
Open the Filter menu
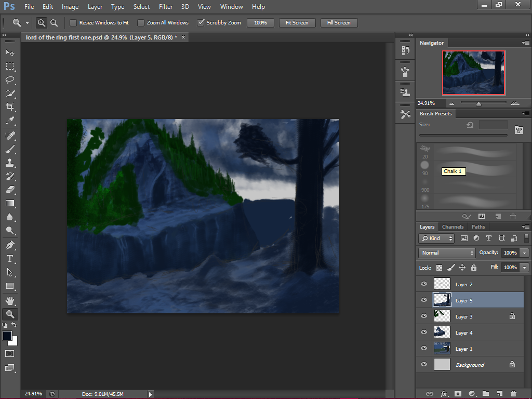pos(166,7)
